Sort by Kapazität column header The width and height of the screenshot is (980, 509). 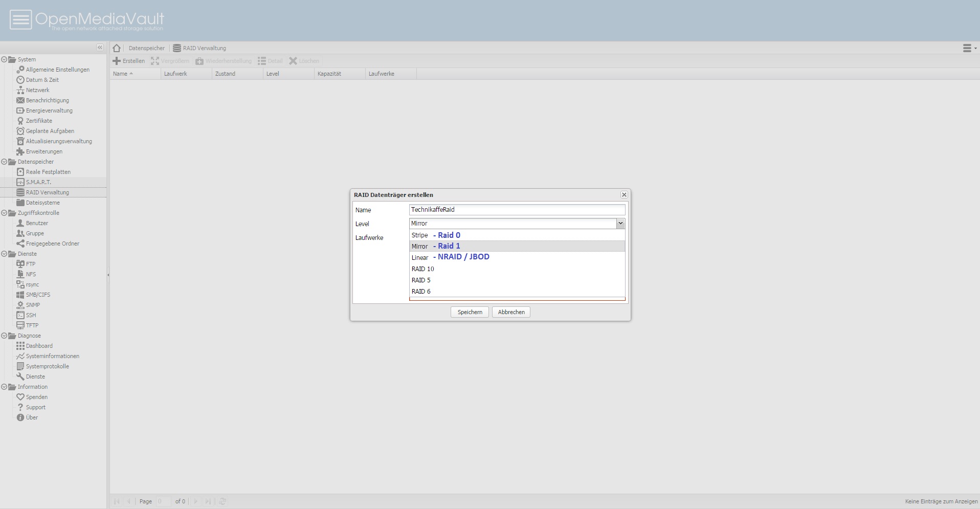tap(340, 74)
